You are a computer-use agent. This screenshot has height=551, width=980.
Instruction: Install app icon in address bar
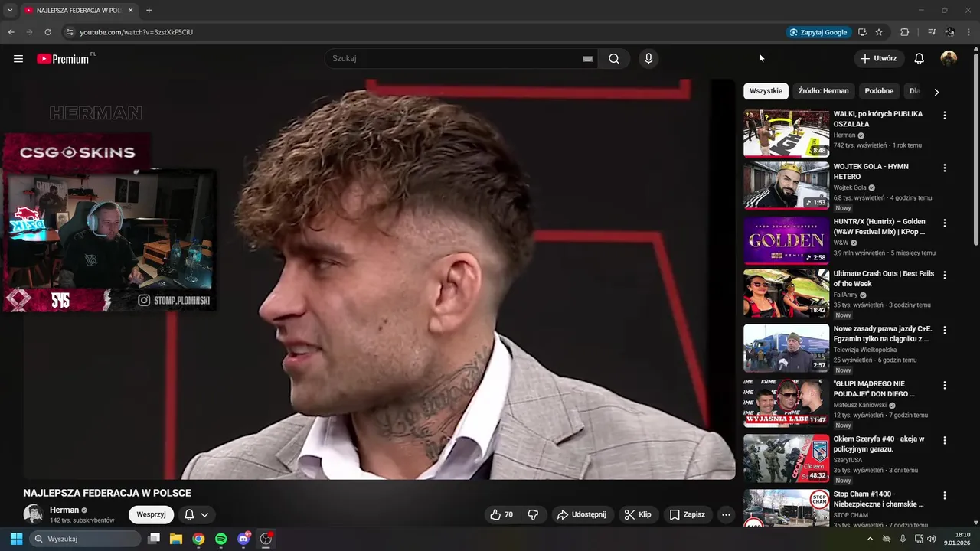(862, 32)
